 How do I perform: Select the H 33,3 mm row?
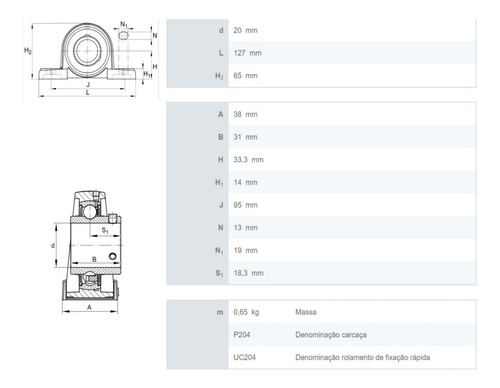[x=321, y=160]
